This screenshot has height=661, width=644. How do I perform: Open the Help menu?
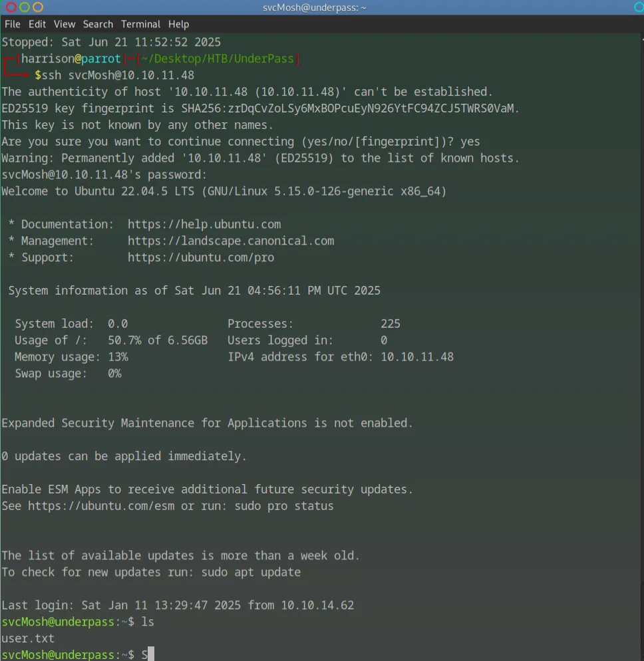point(178,24)
